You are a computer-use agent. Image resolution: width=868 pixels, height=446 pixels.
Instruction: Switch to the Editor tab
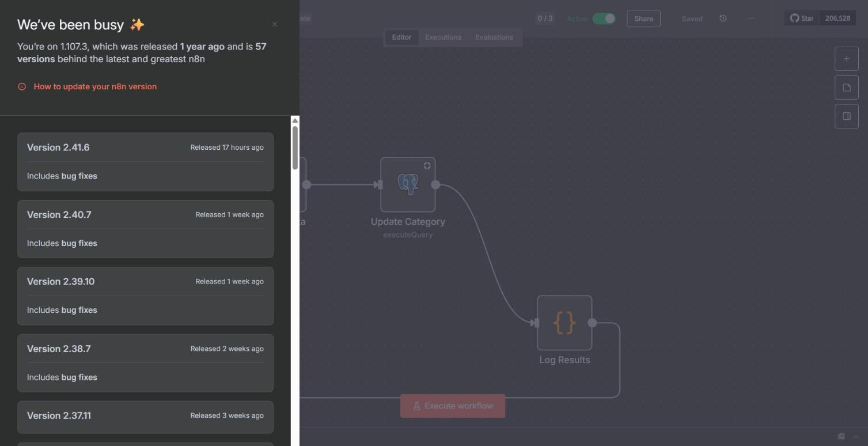pyautogui.click(x=401, y=37)
